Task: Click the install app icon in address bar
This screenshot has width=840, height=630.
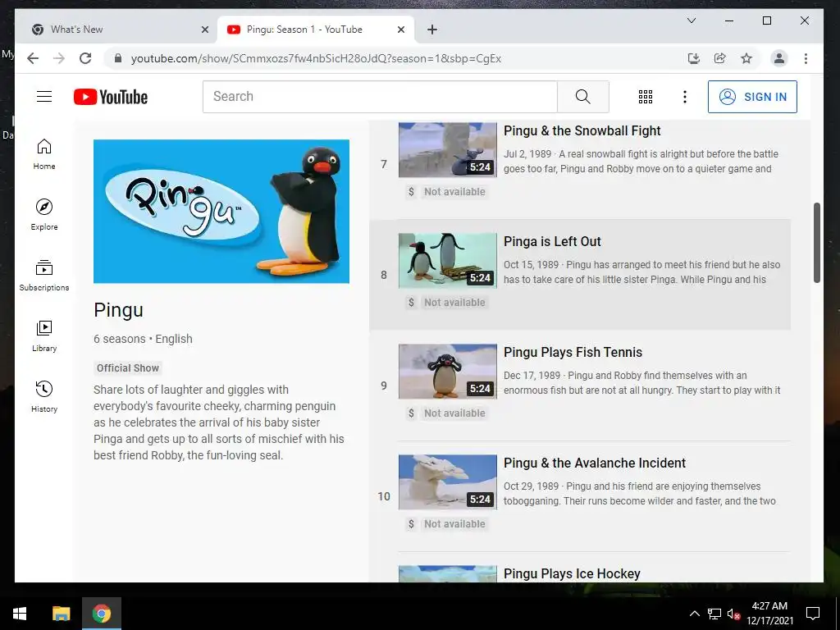Action: (x=694, y=58)
